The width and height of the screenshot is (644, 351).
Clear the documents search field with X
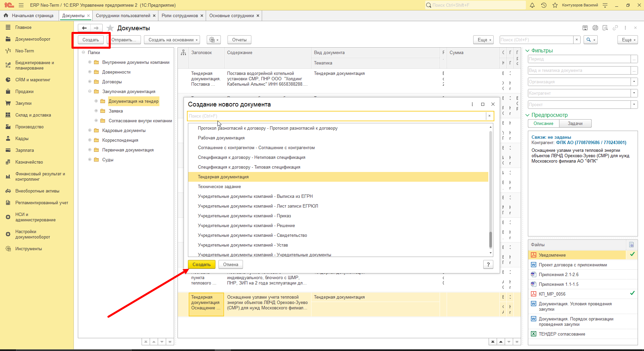point(577,40)
